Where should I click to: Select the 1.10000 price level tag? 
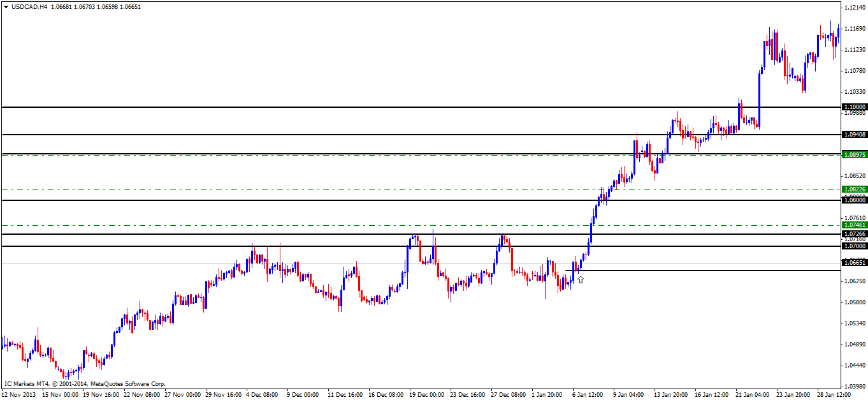pos(855,107)
